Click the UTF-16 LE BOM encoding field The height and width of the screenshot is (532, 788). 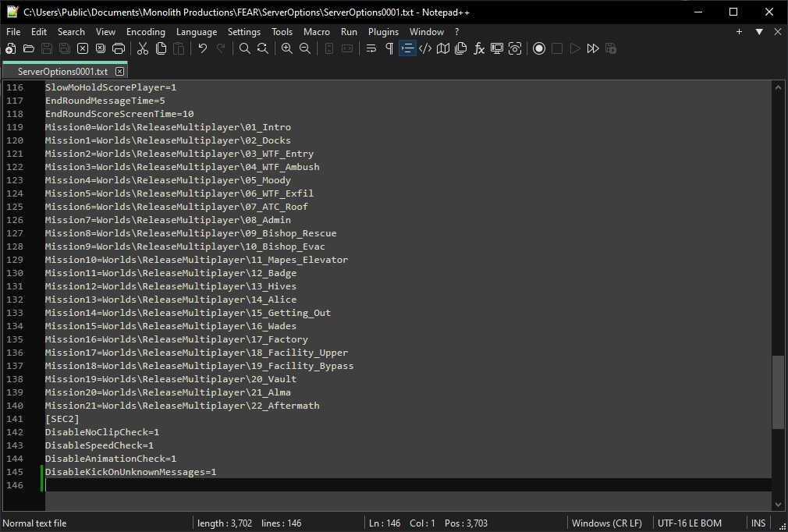(689, 523)
